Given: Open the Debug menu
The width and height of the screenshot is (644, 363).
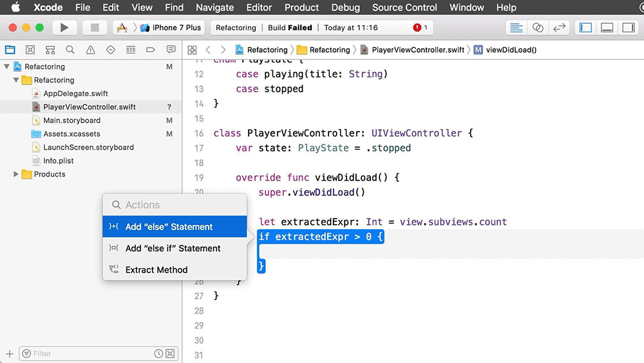Looking at the screenshot, I should tap(345, 7).
